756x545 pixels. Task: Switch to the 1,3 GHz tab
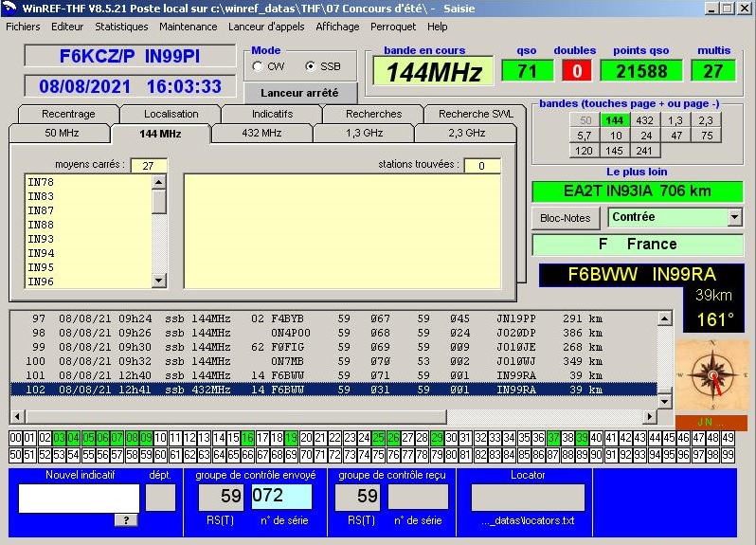point(364,133)
